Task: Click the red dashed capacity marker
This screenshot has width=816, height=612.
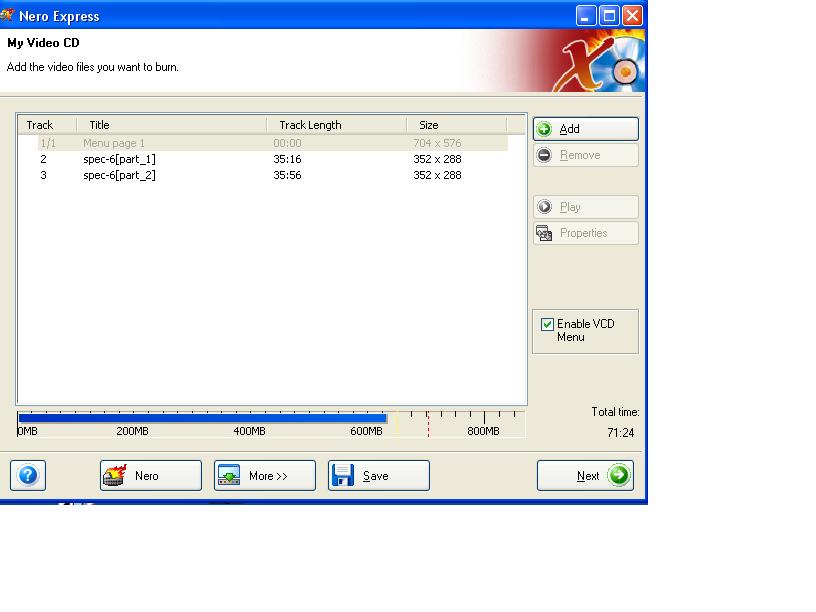Action: click(x=428, y=425)
